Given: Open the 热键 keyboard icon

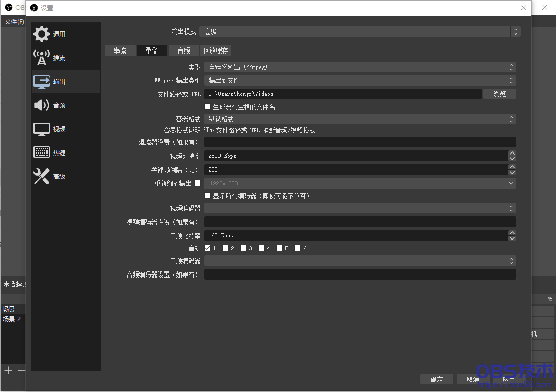Looking at the screenshot, I should coord(42,152).
